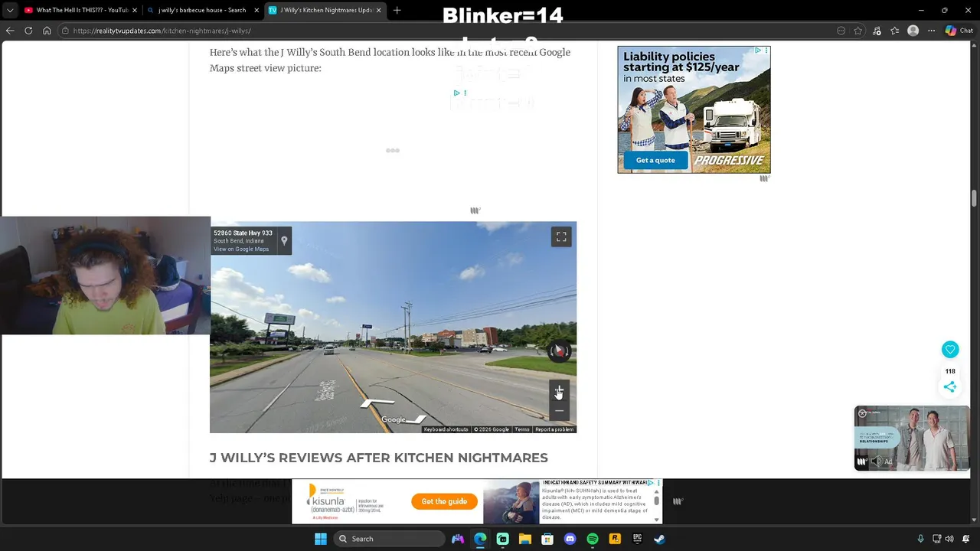Go back to previous page
The height and width of the screenshot is (551, 980).
tap(10, 31)
